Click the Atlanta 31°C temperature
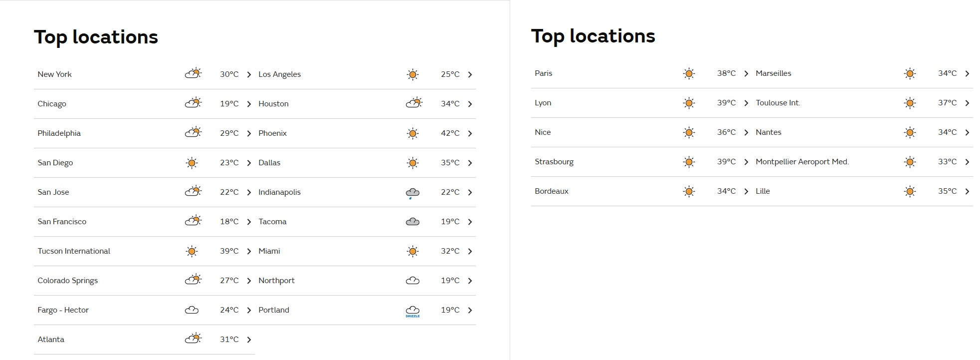Screen dimensions: 980x360 [229, 340]
